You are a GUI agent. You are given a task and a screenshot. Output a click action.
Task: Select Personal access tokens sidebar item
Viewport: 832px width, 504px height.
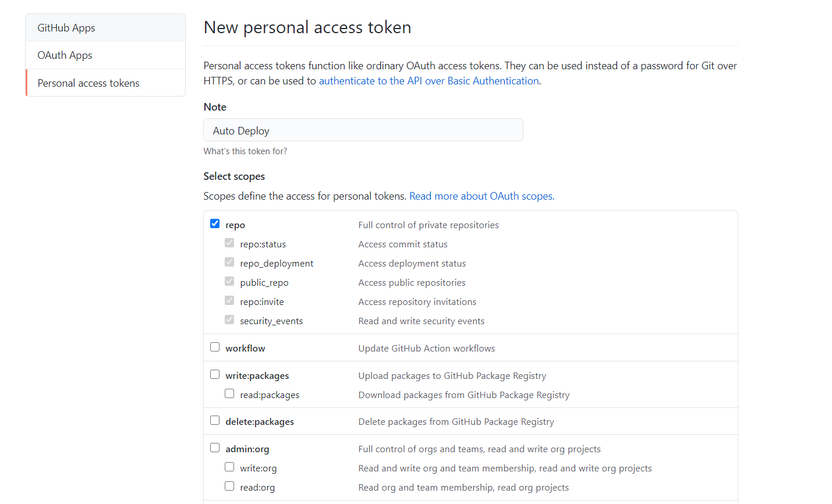tap(88, 83)
